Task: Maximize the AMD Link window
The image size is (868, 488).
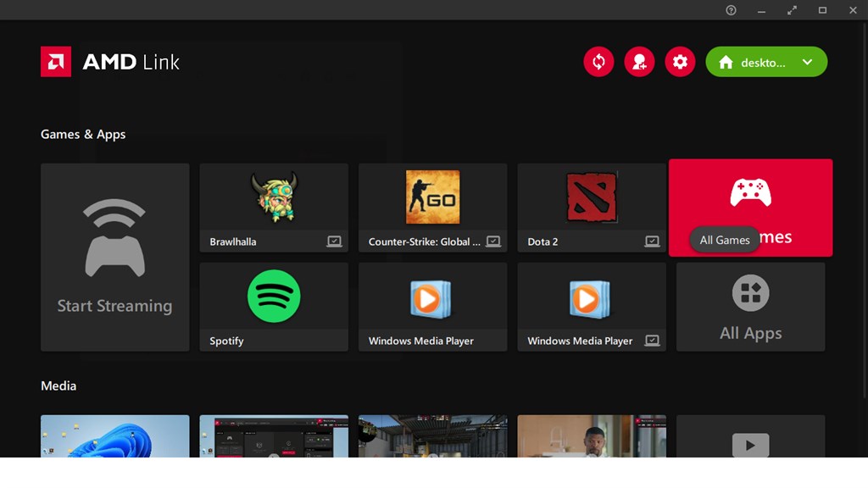Action: tap(822, 10)
